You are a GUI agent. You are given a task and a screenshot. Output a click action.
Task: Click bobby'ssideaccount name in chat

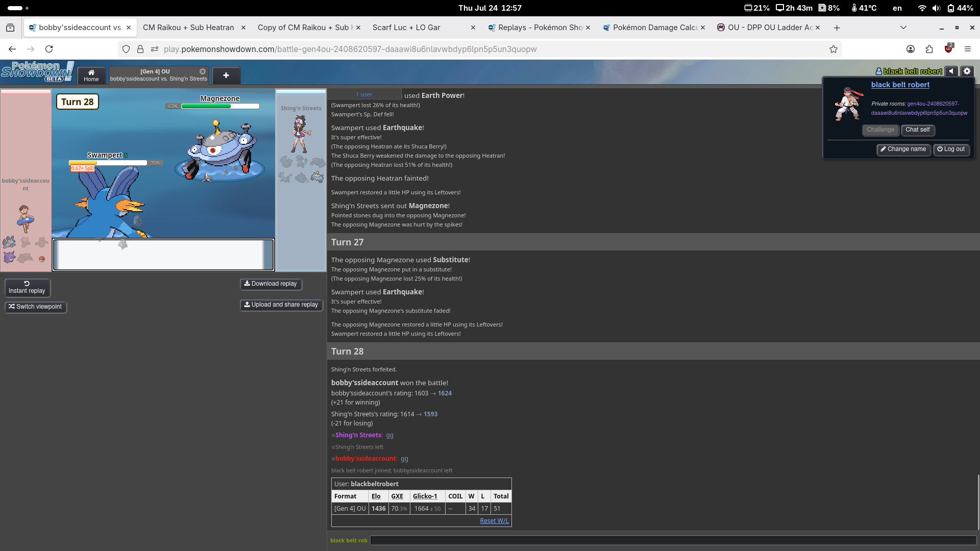click(x=366, y=459)
